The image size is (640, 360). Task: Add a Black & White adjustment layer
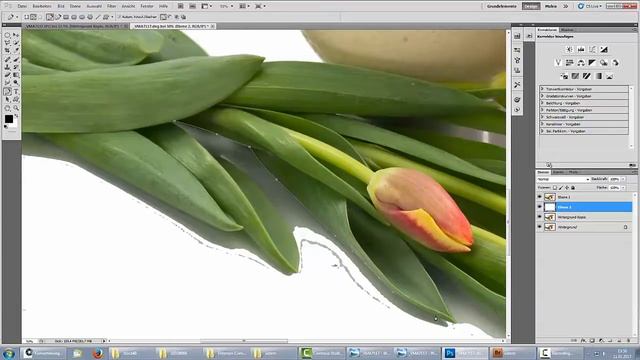click(x=592, y=62)
